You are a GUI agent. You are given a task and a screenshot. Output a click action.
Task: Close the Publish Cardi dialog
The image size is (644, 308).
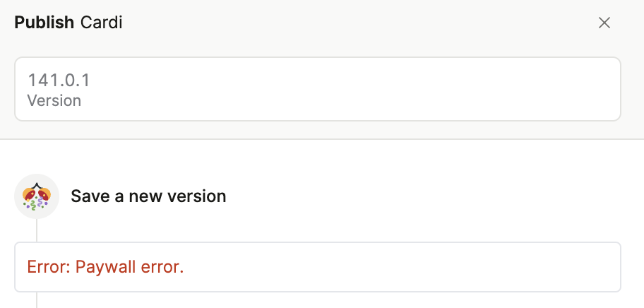point(604,23)
